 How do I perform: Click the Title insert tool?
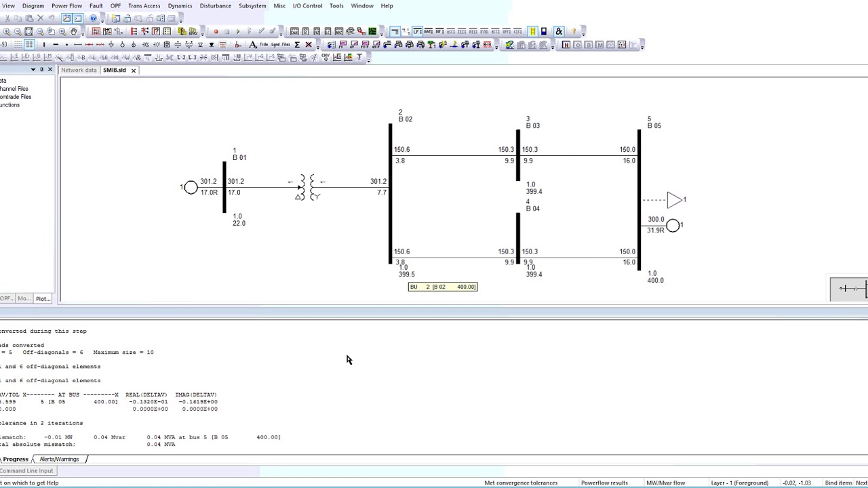click(264, 45)
